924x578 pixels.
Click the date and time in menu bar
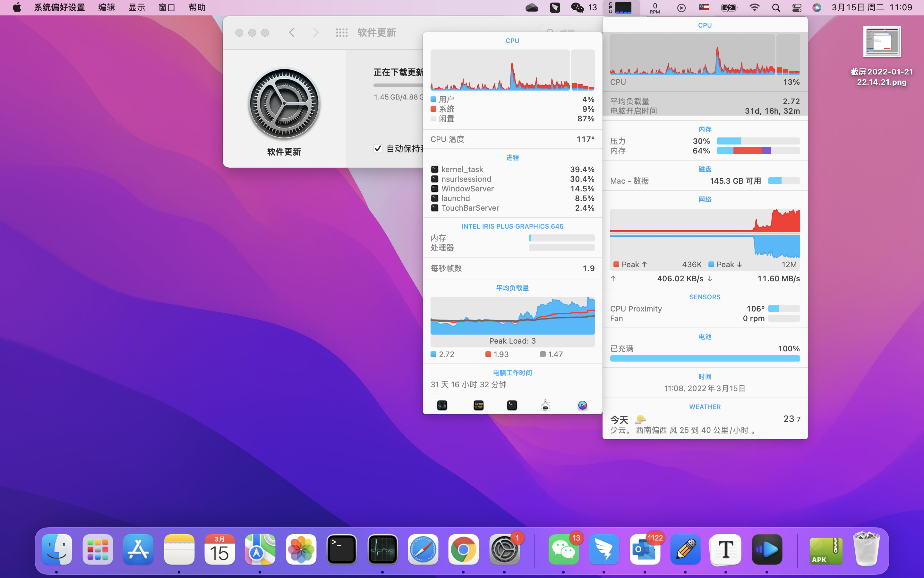pyautogui.click(x=872, y=8)
